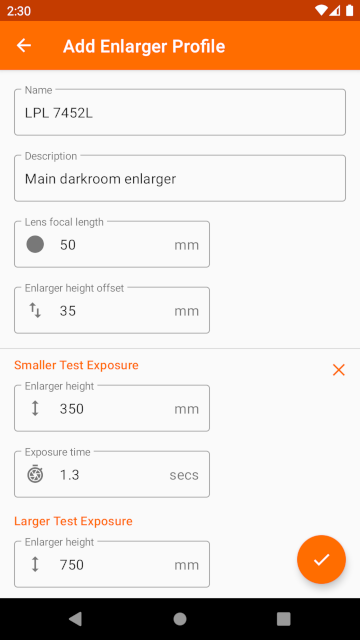Tap the back arrow in header

pyautogui.click(x=24, y=45)
